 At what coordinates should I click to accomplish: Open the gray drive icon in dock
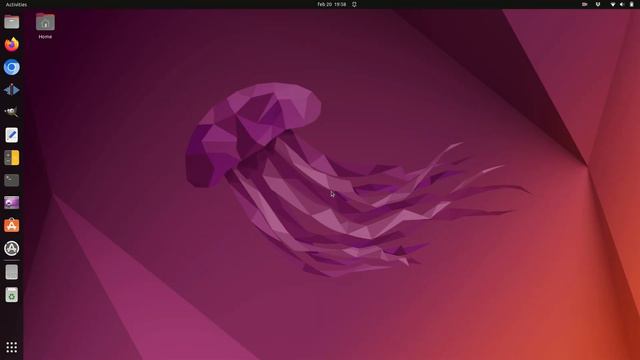click(11, 272)
